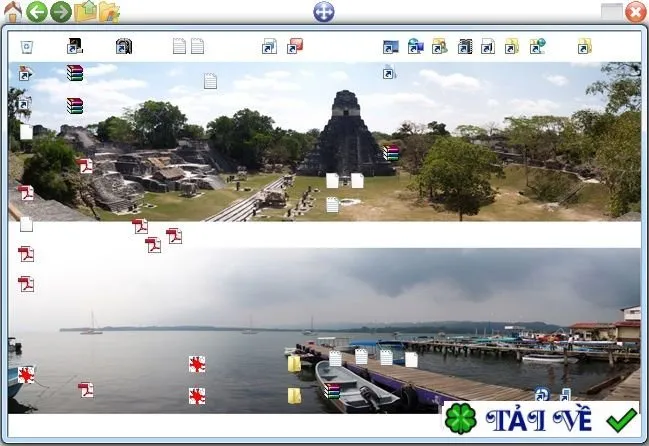
Task: Close the window with red X button
Action: pyautogui.click(x=635, y=12)
